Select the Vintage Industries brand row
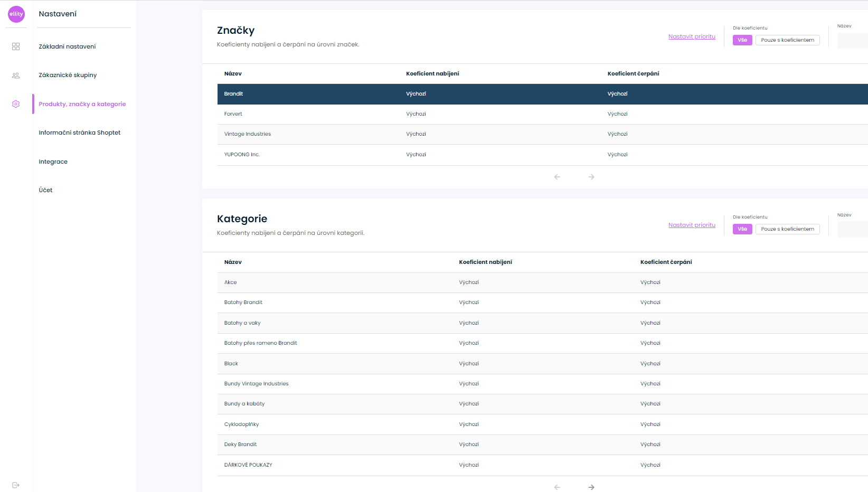This screenshot has width=868, height=492. [542, 134]
